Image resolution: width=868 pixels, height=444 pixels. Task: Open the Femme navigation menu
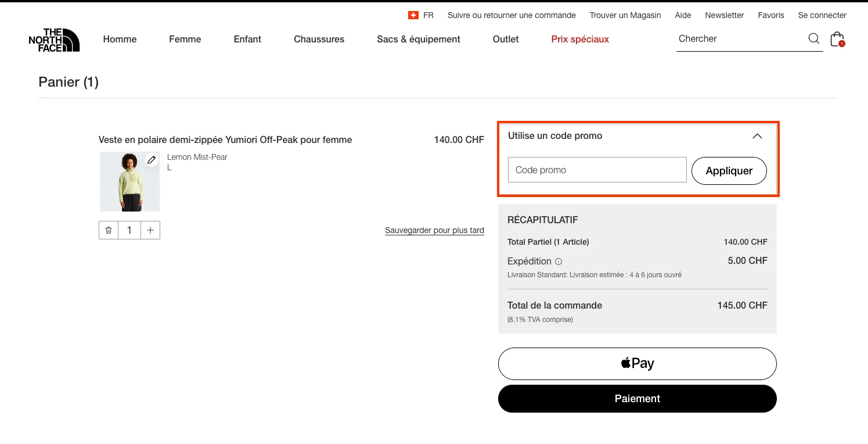tap(185, 39)
